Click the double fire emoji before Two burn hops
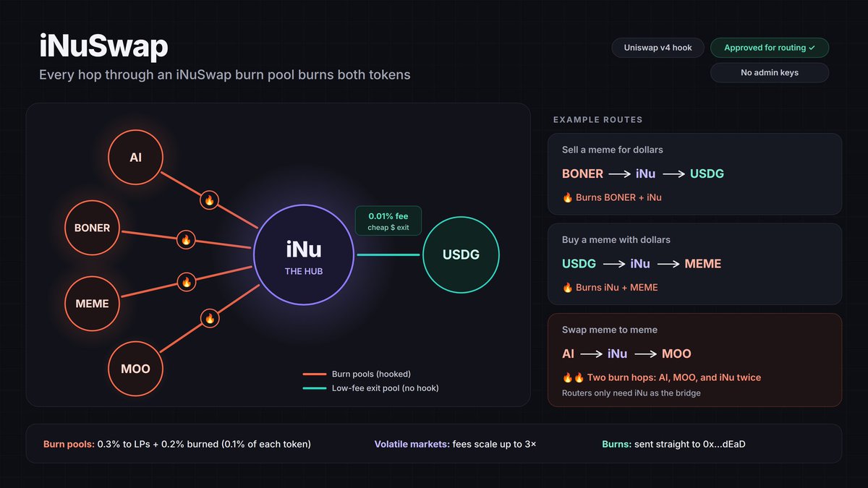 (573, 377)
